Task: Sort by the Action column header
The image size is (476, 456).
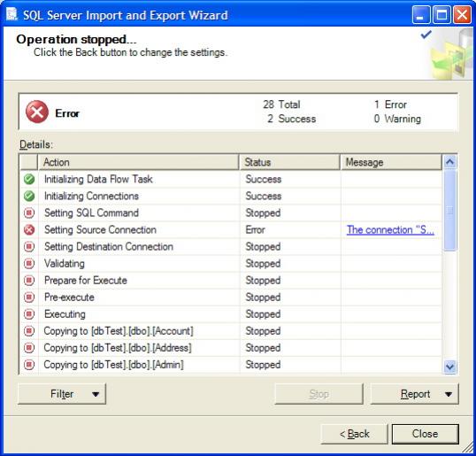Action: [x=138, y=162]
